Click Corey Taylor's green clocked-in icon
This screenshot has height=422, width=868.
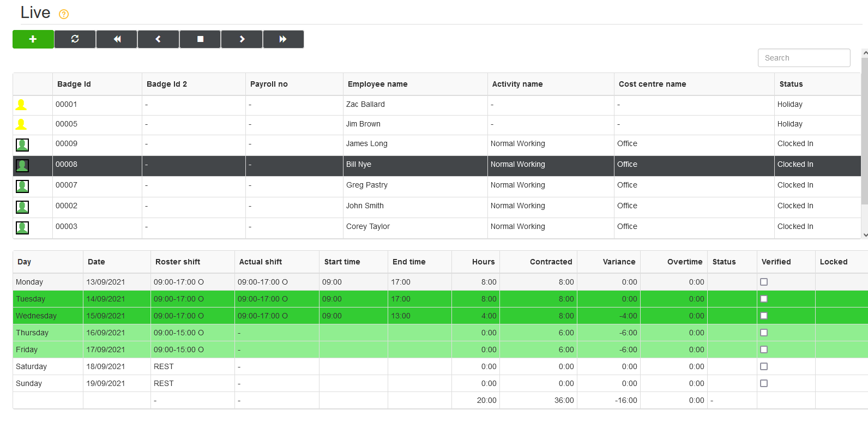point(22,227)
